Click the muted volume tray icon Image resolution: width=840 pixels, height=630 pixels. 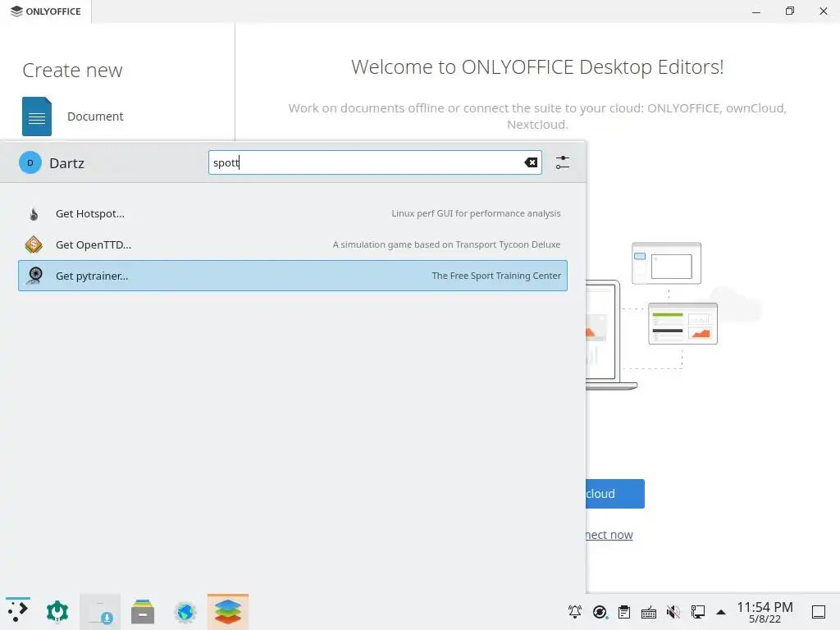[x=673, y=612]
